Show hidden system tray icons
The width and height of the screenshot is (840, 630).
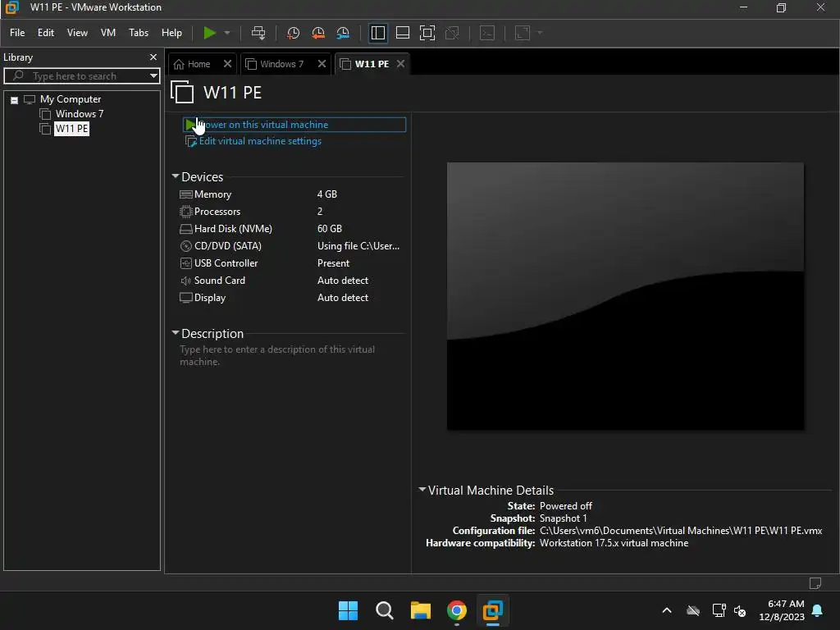pos(667,610)
